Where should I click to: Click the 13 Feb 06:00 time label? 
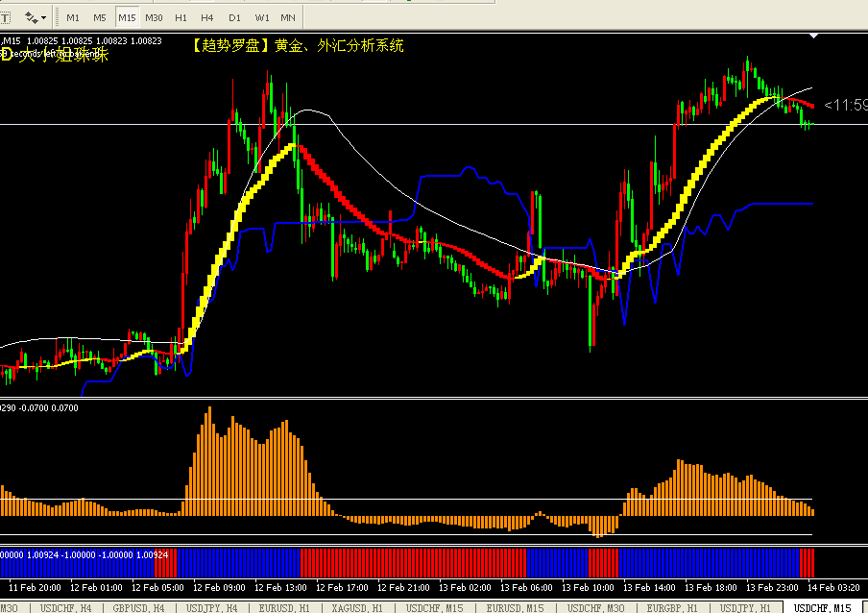click(526, 587)
